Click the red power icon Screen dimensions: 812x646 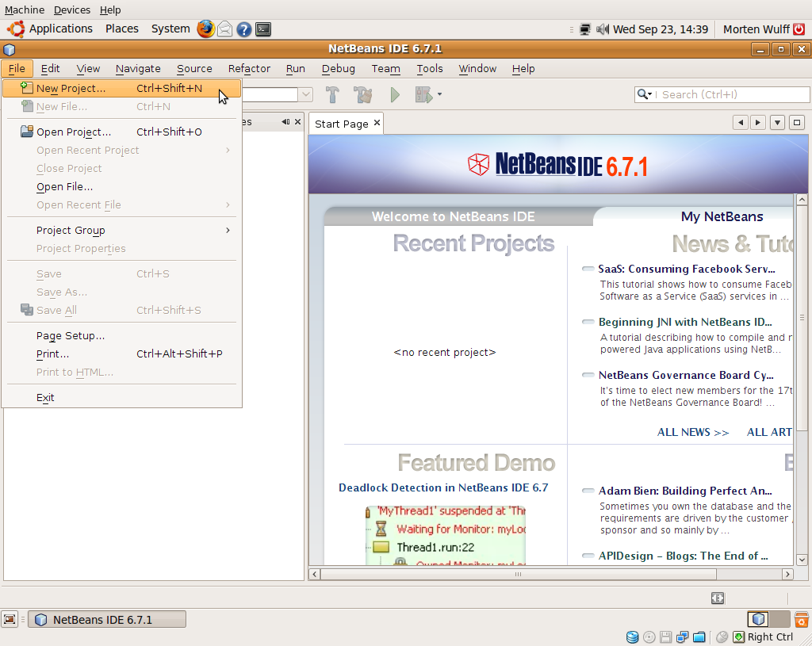click(799, 29)
